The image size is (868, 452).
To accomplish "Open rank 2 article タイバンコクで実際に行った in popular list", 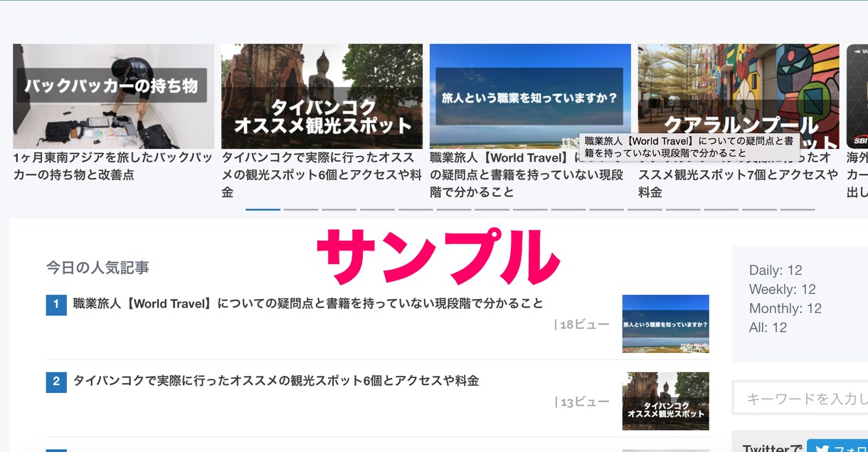I will coord(276,381).
